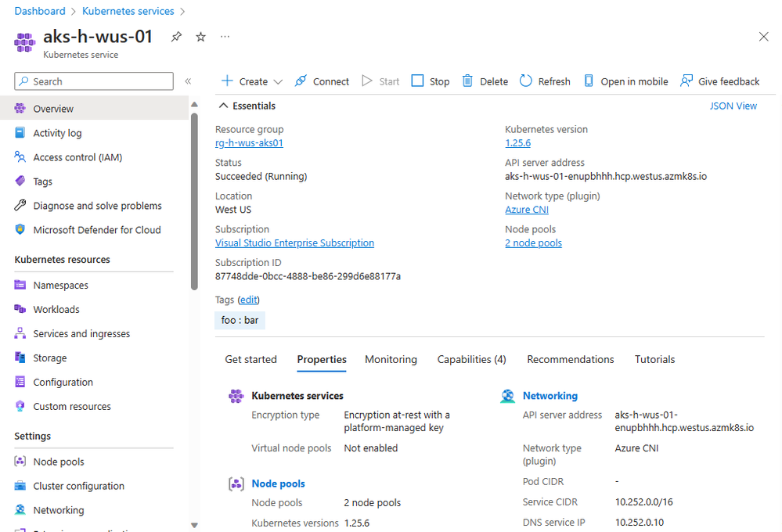
Task: Click the sidebar scroll up arrow
Action: tap(194, 105)
